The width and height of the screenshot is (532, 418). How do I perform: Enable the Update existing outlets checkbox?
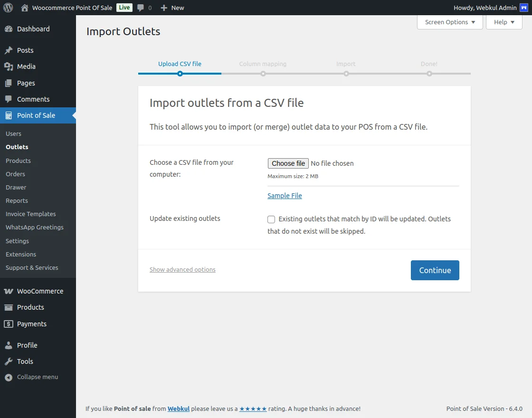pyautogui.click(x=271, y=219)
